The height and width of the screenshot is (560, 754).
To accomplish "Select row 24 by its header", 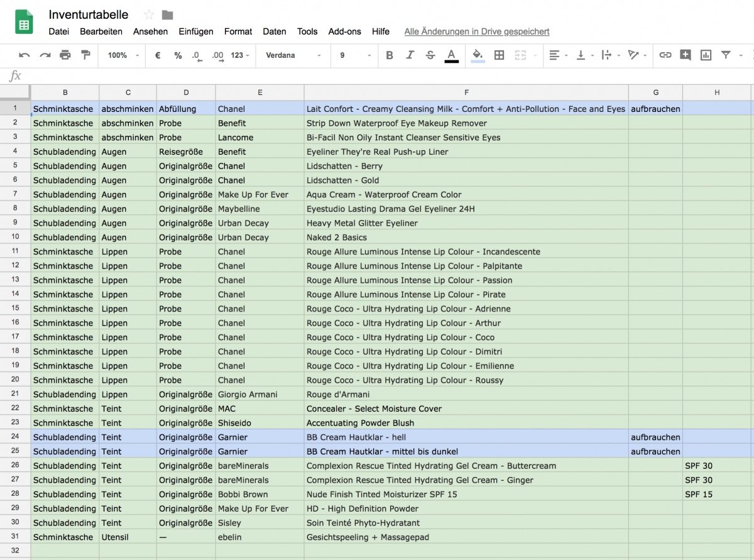I will [x=15, y=437].
